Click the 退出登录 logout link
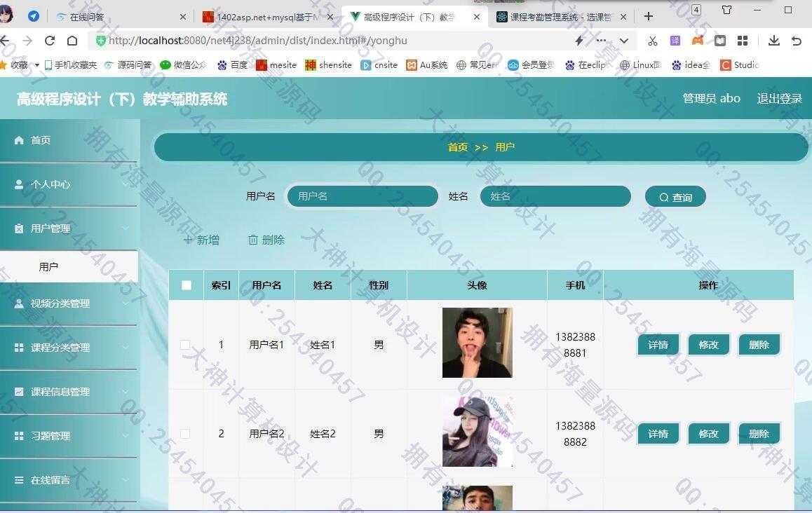The image size is (812, 513). (779, 98)
